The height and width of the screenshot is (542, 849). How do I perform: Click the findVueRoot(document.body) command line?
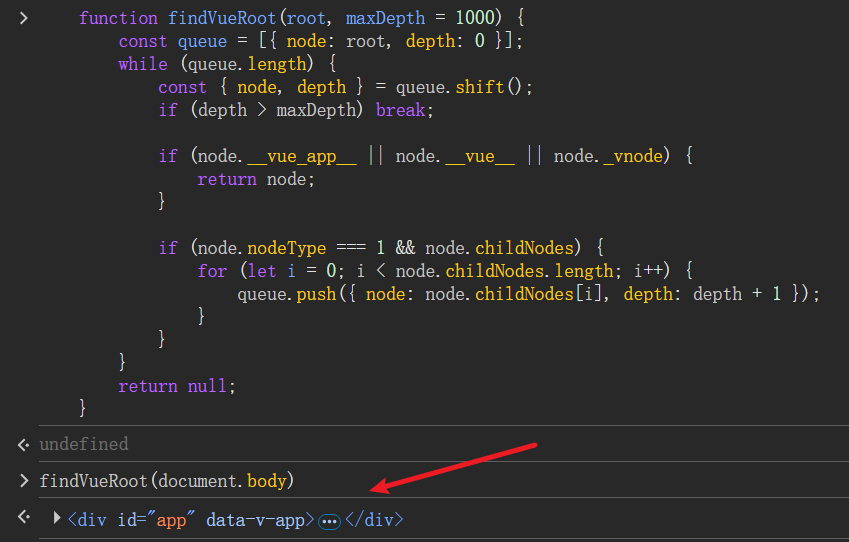point(165,481)
